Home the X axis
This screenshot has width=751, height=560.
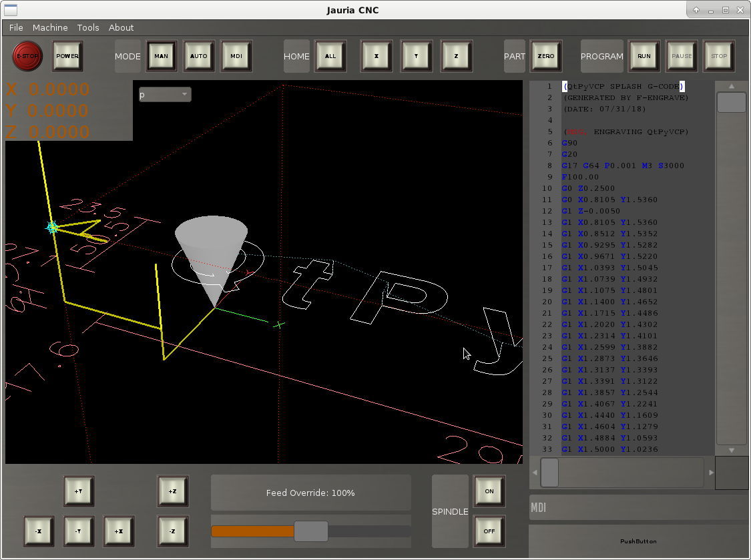pos(376,56)
